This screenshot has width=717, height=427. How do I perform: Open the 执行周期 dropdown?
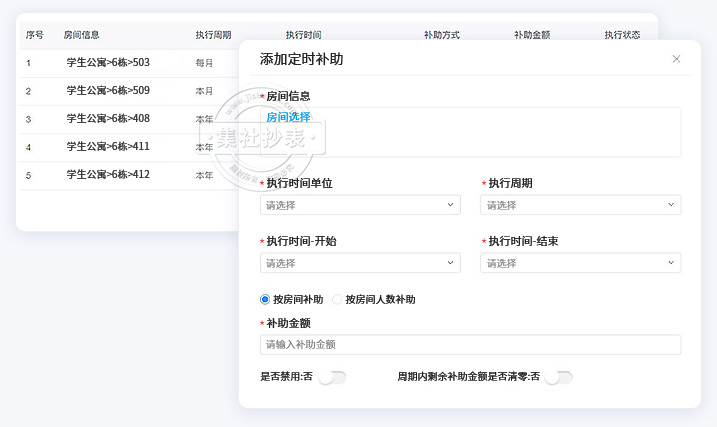pos(580,205)
